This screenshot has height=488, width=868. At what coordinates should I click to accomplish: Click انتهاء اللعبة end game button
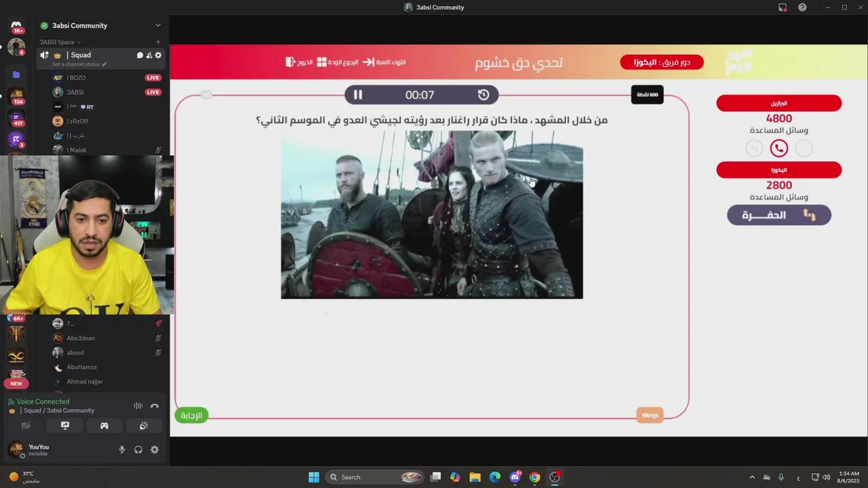[x=384, y=62]
